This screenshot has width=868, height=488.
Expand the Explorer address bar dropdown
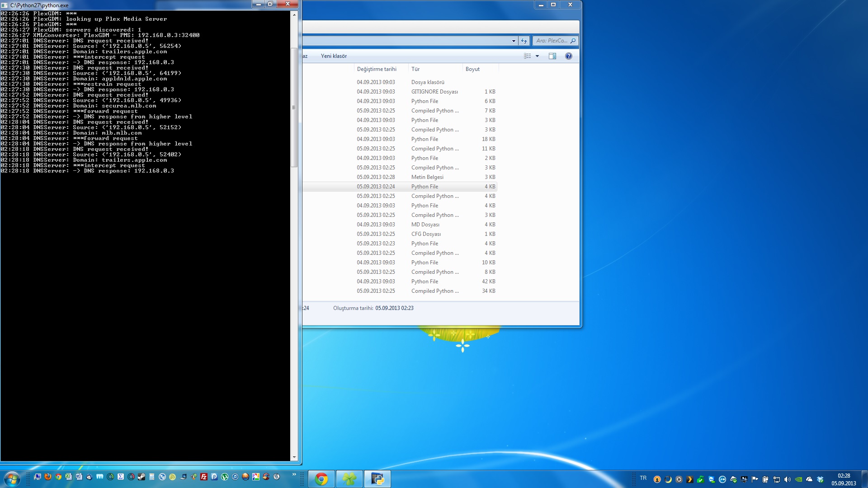point(514,41)
